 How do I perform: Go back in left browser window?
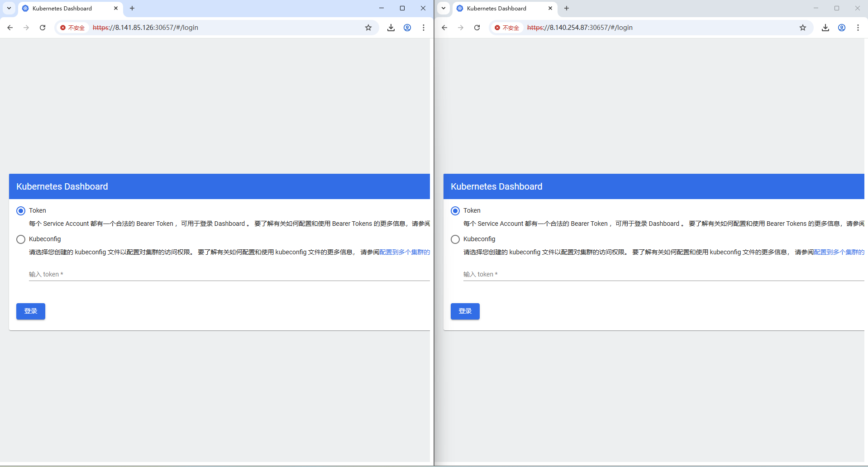(10, 28)
